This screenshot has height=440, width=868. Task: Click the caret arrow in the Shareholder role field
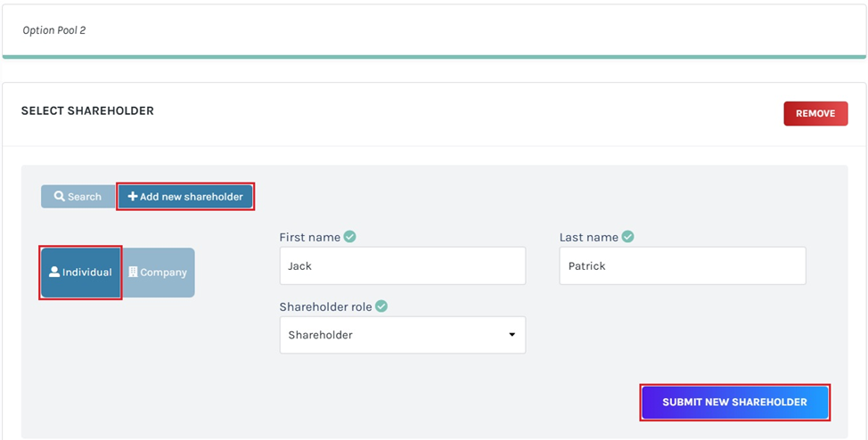[512, 335]
